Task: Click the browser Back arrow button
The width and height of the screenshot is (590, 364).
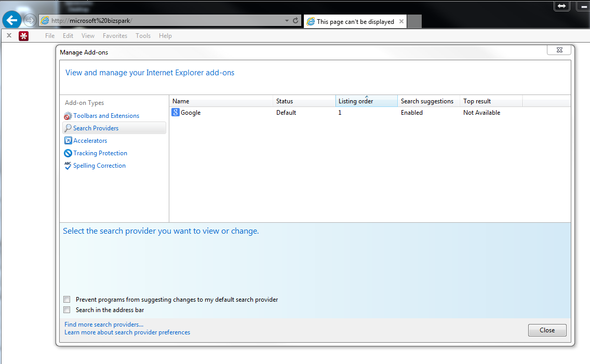Action: tap(12, 20)
